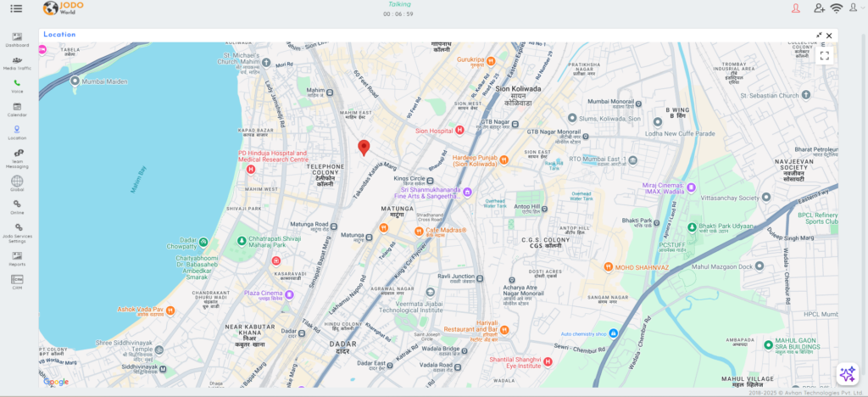
Task: Click Miraj Cinemas IMAX Wadala marker
Action: coord(692,188)
